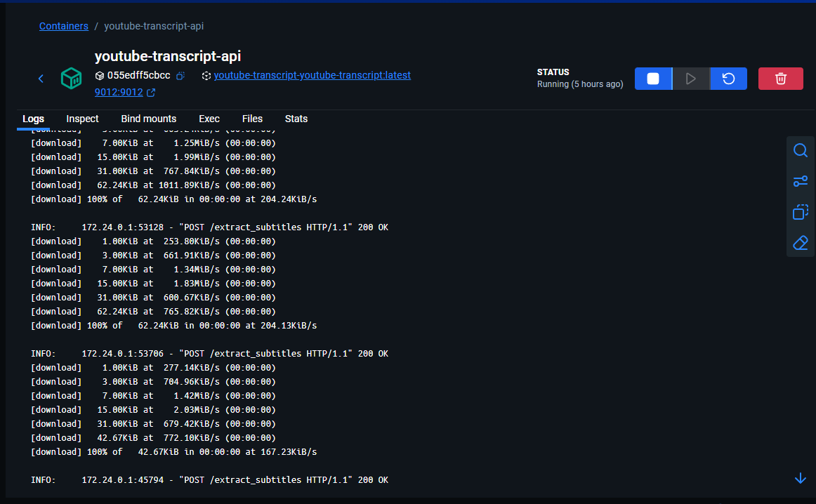The image size is (816, 504).
Task: Click the image icon beside the image link
Action: coord(206,76)
